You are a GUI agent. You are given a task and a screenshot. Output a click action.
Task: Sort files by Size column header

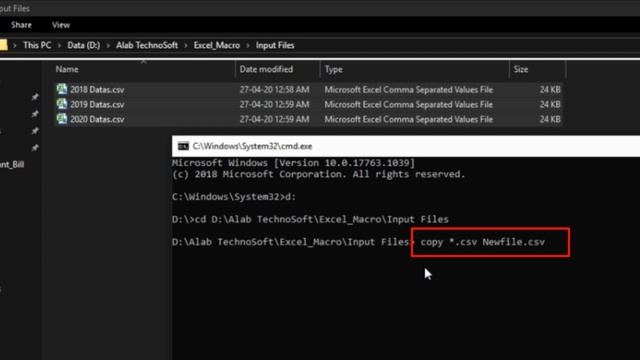point(521,69)
